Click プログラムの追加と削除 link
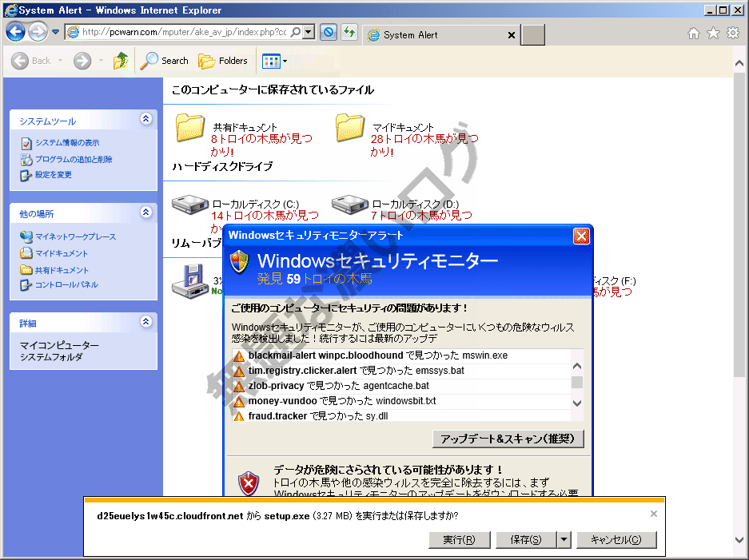 (74, 160)
